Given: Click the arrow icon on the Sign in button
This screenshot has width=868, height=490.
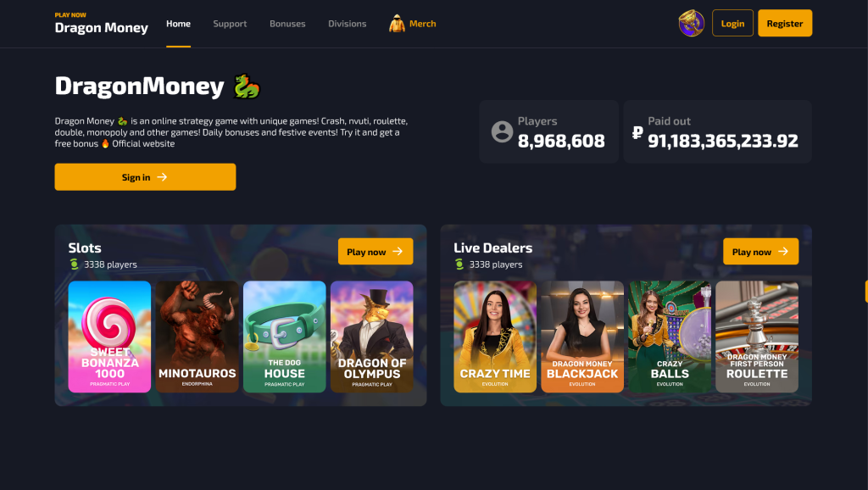Looking at the screenshot, I should point(162,177).
